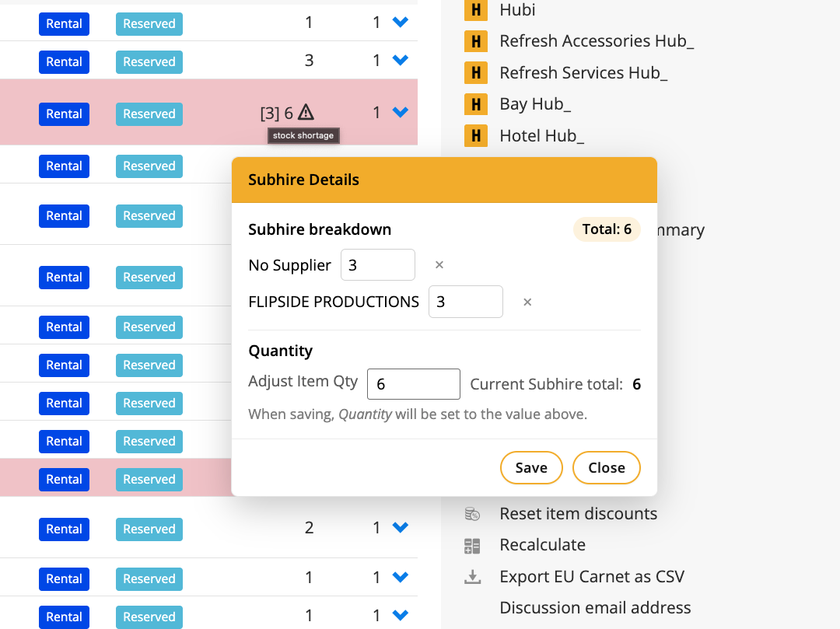Click the Recalculate calculator icon

point(472,546)
